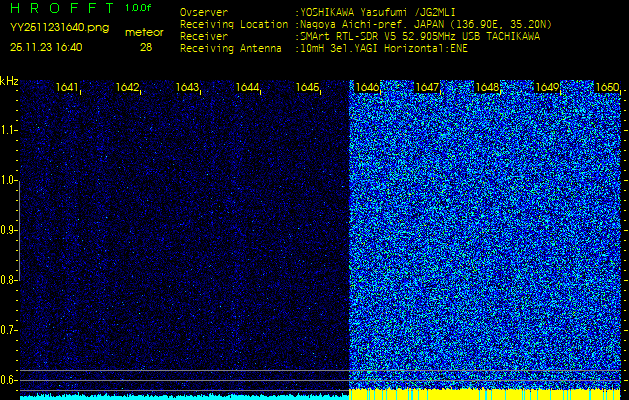629x400 pixels.
Task: Click the 1648 time marker
Action: tap(487, 87)
